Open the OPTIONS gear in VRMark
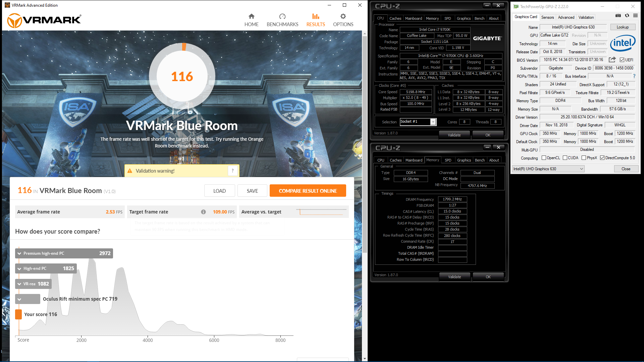 click(x=343, y=20)
